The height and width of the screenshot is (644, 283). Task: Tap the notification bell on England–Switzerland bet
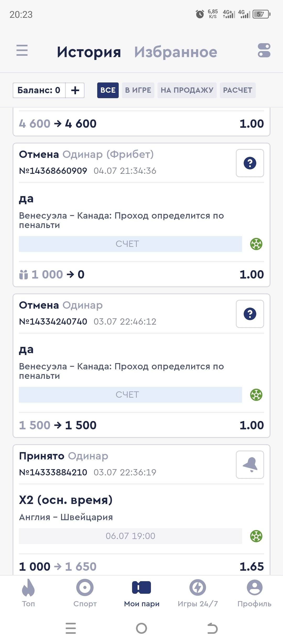[x=250, y=465]
